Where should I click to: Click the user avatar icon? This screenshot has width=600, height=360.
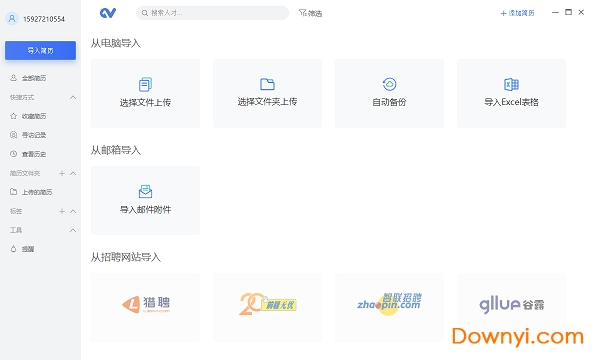pyautogui.click(x=12, y=18)
